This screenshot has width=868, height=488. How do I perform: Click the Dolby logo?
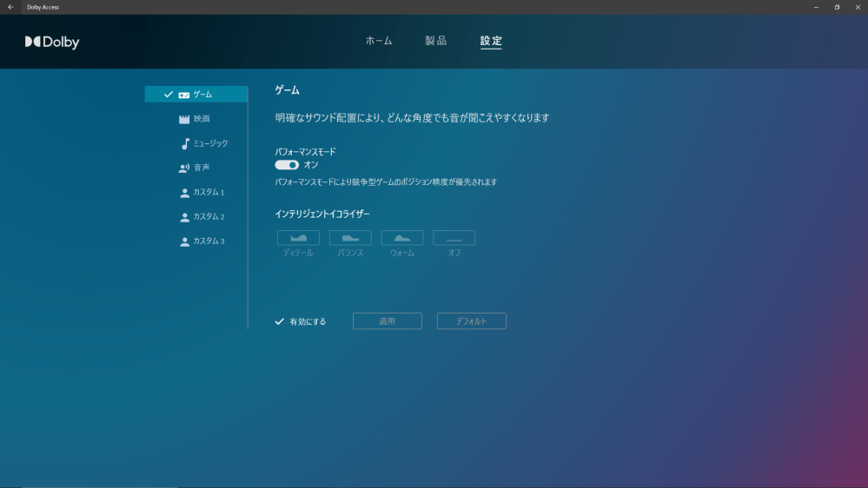52,42
